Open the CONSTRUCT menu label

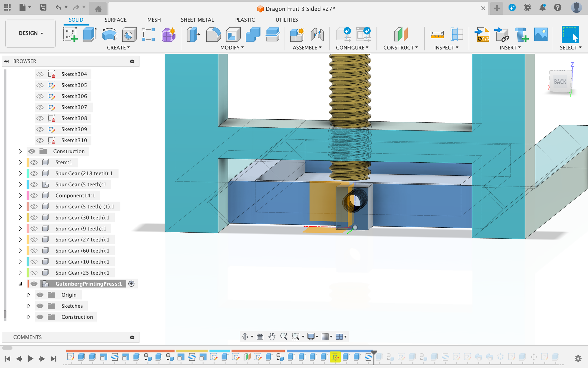tap(400, 48)
